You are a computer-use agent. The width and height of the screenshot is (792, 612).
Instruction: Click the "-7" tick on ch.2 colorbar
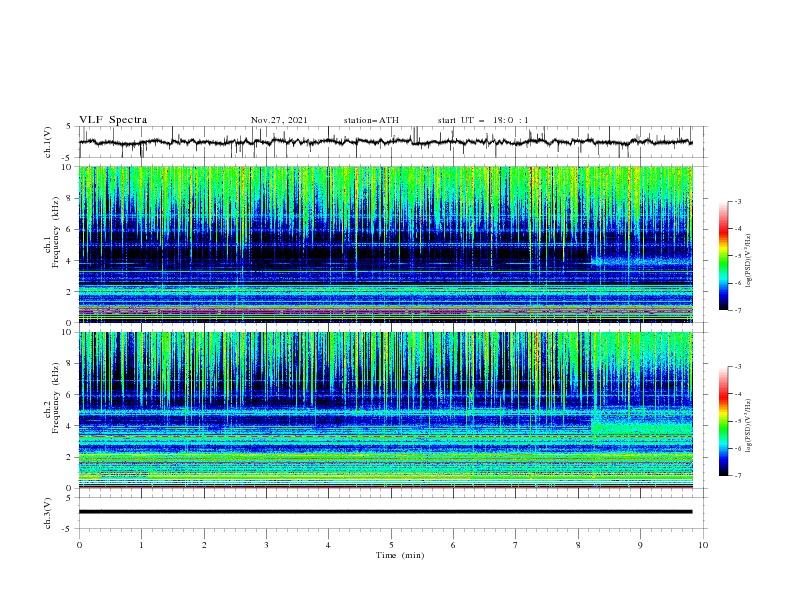click(738, 476)
